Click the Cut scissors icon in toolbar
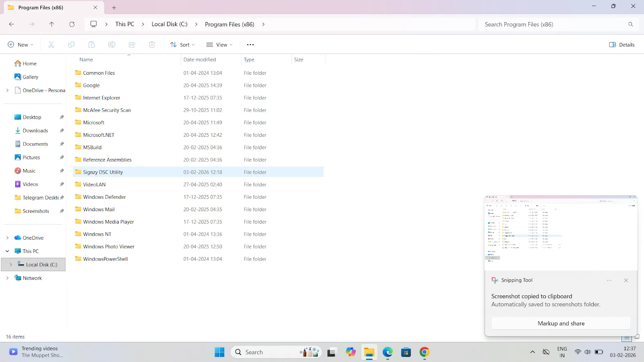644x362 pixels. pos(51,45)
